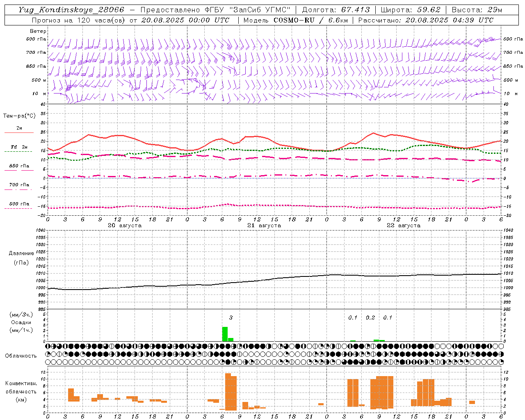Click the 'Давление' pressure chart label
The width and height of the screenshot is (525, 420).
click(21, 253)
